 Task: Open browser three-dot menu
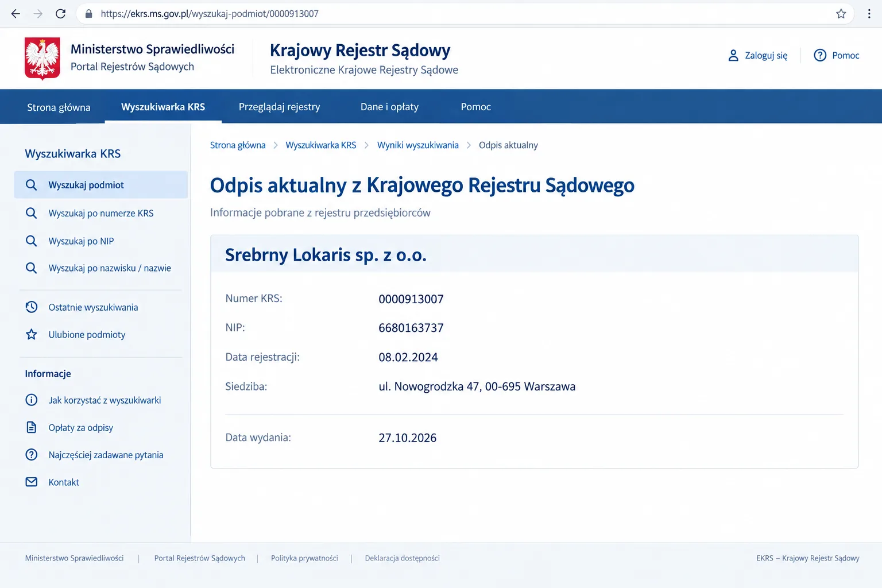pos(869,14)
